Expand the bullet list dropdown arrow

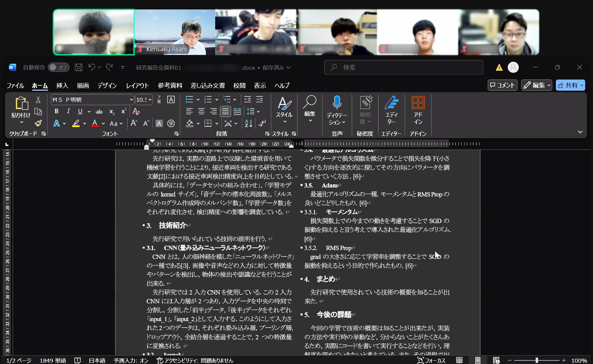coord(198,99)
